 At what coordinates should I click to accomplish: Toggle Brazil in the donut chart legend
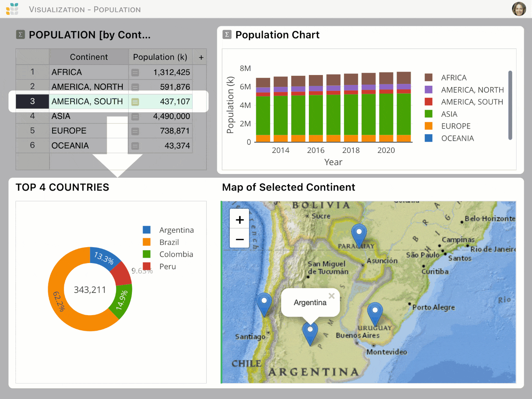(169, 242)
